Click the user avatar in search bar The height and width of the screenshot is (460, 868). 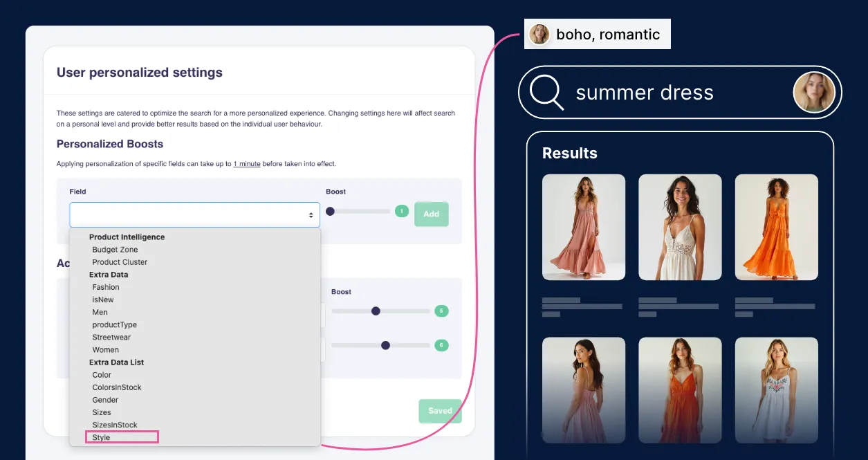pyautogui.click(x=813, y=93)
